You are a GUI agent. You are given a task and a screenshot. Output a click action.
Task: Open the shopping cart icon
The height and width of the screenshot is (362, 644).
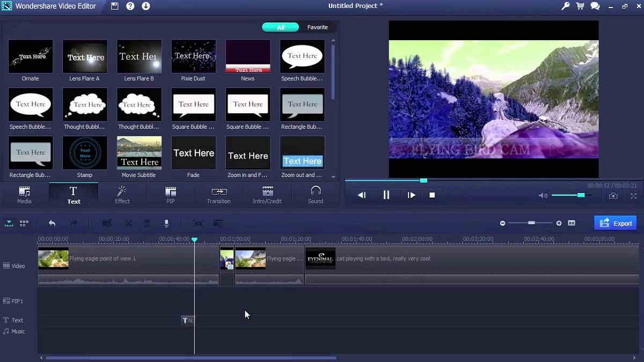click(580, 6)
